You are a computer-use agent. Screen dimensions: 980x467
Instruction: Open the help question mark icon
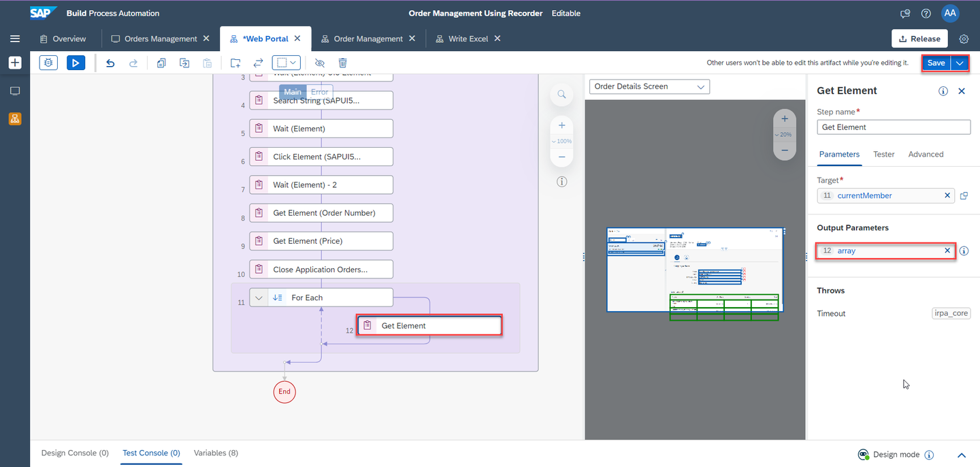tap(926, 14)
